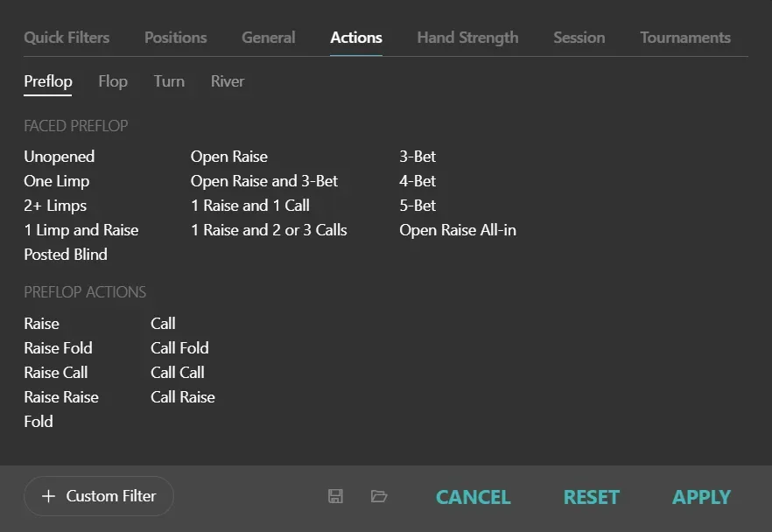Screen dimensions: 772x532
Task: Cancel the filter dialog
Action: coord(474,497)
